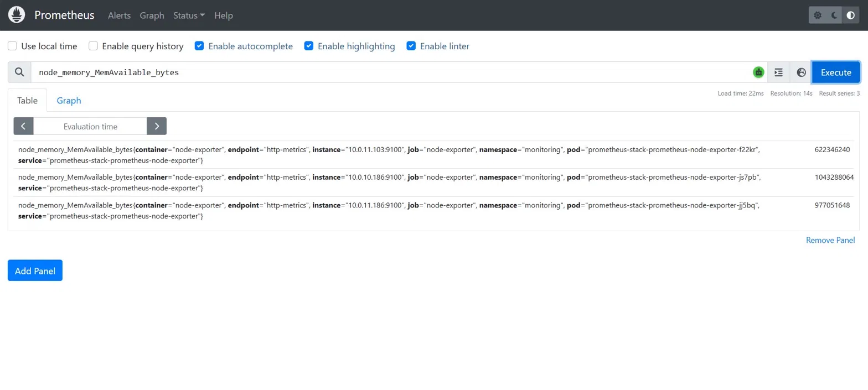Screen dimensions: 868x390
Task: Disable the Enable autocomplete checkbox
Action: [x=199, y=46]
